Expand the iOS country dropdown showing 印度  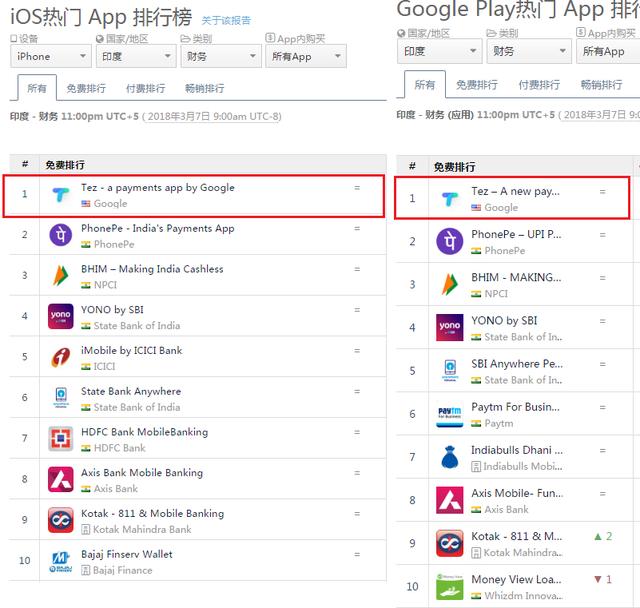pyautogui.click(x=137, y=57)
